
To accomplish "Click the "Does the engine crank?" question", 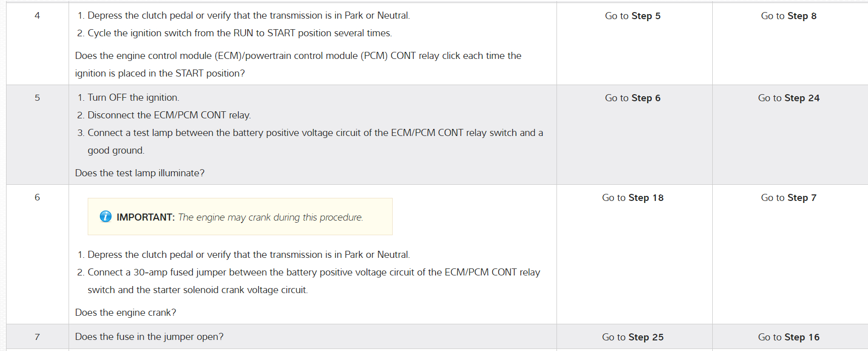I will click(126, 313).
